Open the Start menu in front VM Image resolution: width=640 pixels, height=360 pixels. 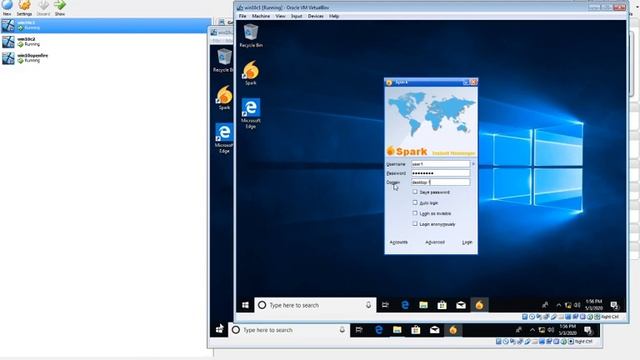click(x=245, y=305)
